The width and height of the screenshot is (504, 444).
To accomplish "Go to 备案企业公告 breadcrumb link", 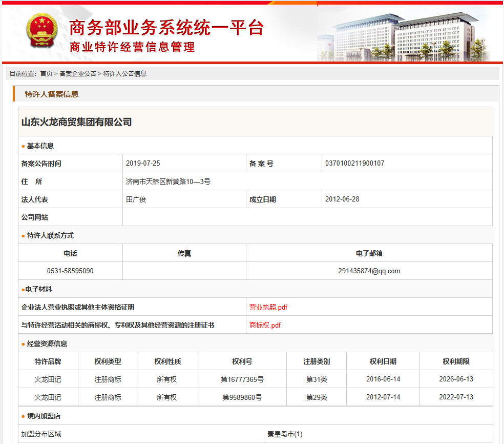I will 78,74.
